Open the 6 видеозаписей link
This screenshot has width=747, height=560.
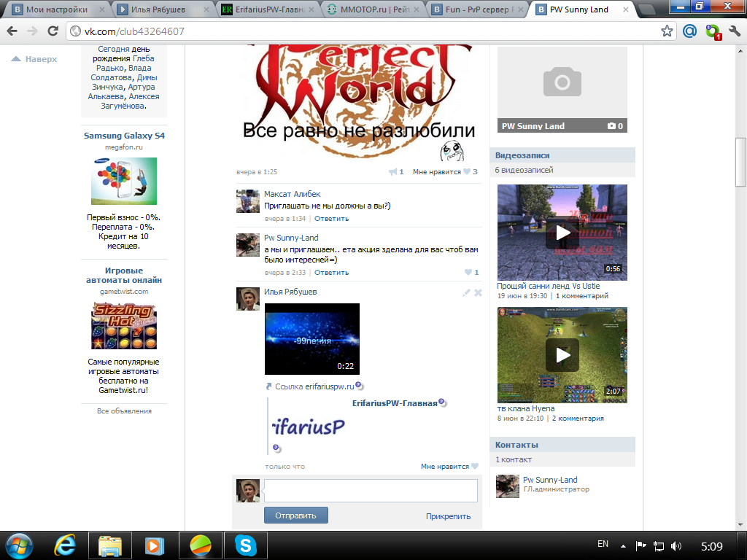click(524, 170)
